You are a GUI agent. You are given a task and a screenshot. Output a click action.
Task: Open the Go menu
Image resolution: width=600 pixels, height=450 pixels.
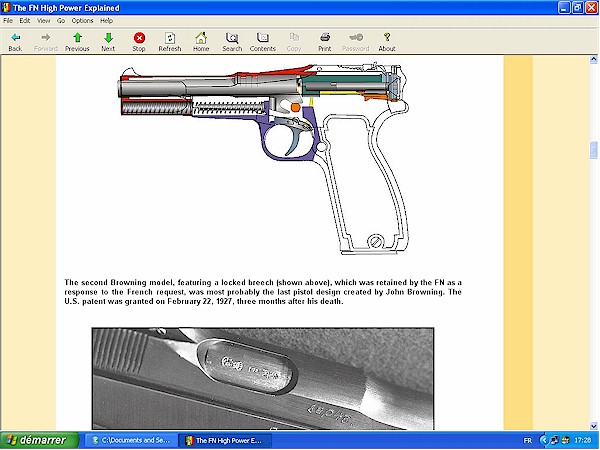coord(61,21)
